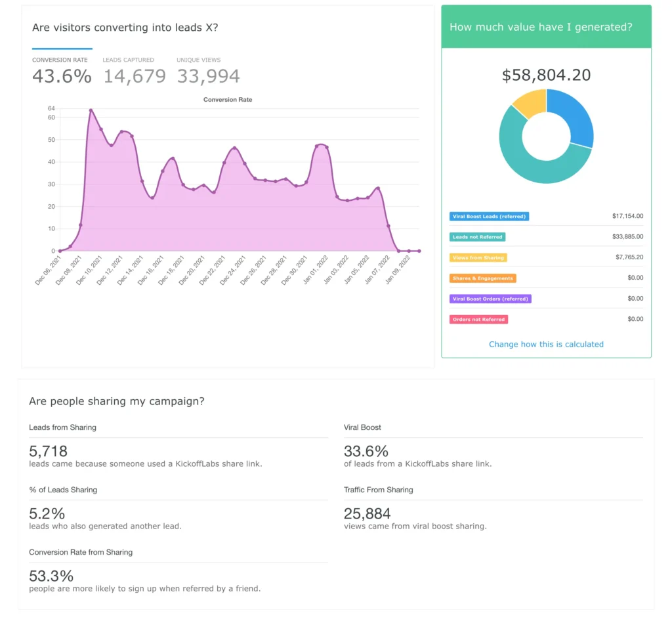Click the 'Viral Boost Leads (referred)' legend badge
672x619 pixels.
489,216
